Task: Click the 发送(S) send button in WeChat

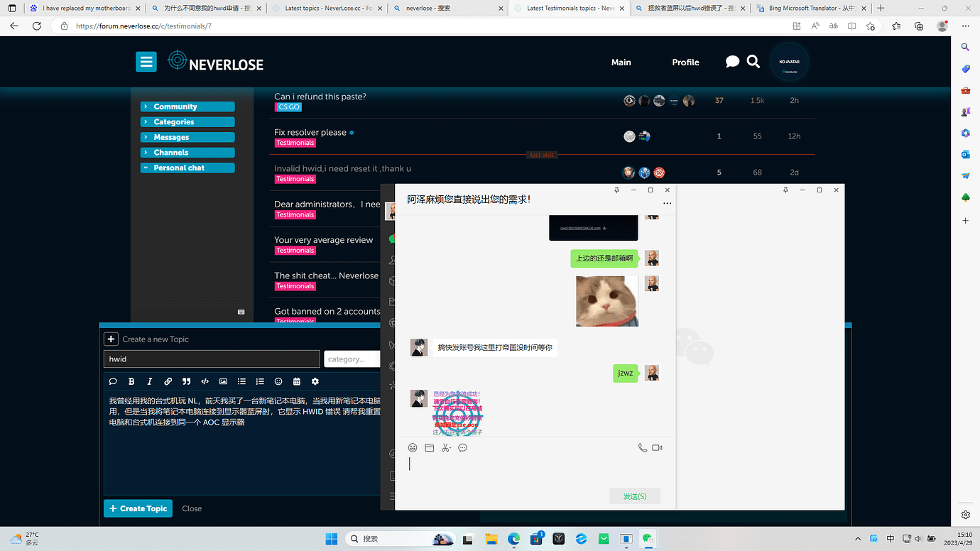Action: 634,496
